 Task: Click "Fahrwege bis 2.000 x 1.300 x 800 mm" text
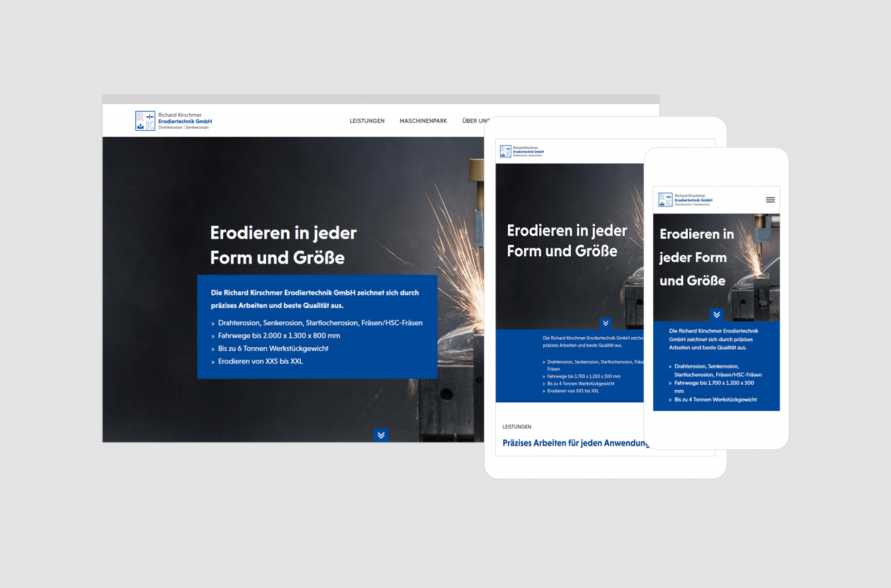click(x=279, y=336)
